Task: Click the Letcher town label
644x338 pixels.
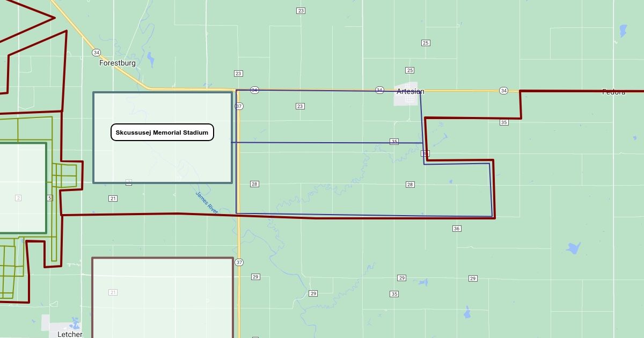Action: [70, 334]
